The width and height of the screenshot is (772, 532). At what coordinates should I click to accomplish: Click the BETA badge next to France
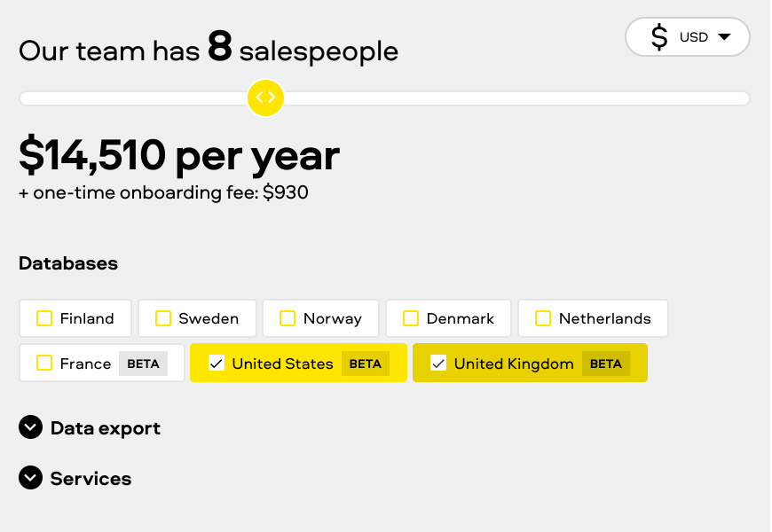point(143,364)
